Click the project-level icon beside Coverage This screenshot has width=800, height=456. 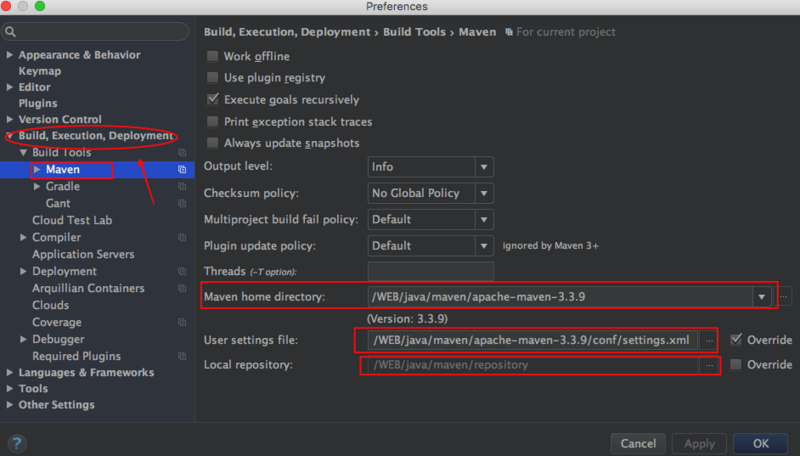coord(182,322)
